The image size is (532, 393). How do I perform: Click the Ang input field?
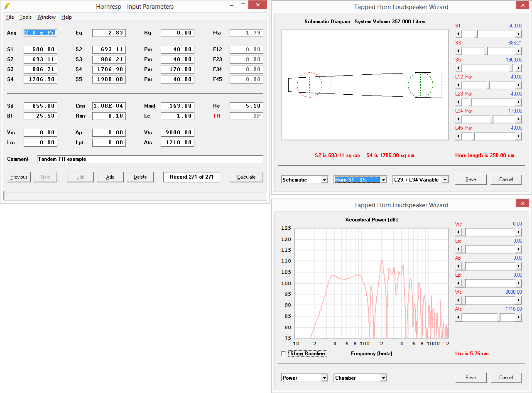coord(40,33)
